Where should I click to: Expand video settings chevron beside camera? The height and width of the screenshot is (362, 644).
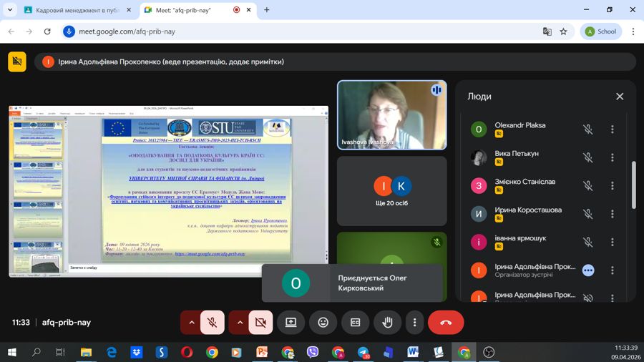tap(240, 323)
